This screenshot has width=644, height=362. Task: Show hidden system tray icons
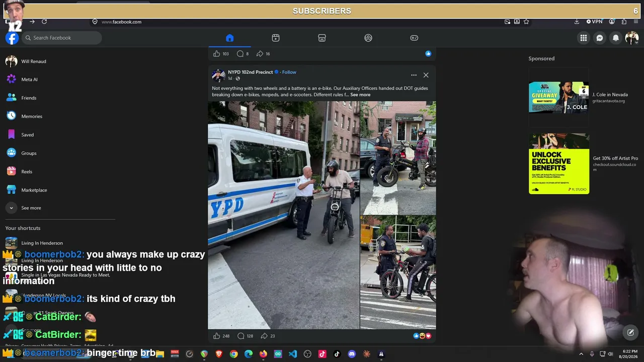tap(581, 354)
